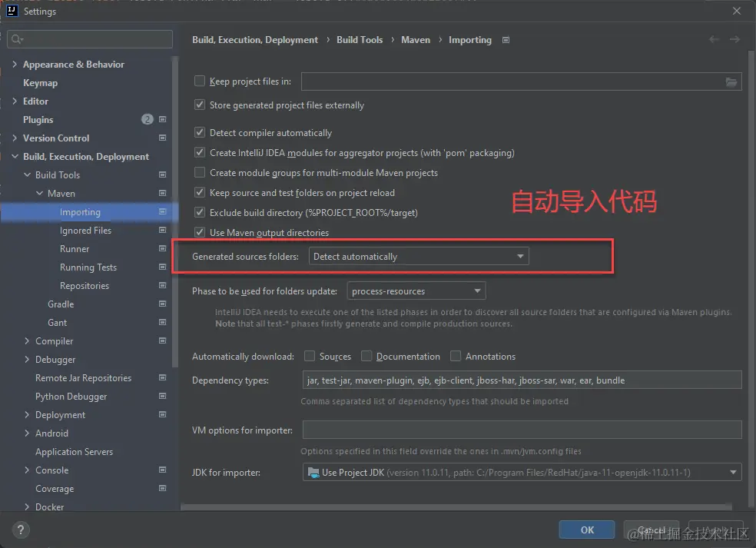Click the OK button

click(587, 530)
